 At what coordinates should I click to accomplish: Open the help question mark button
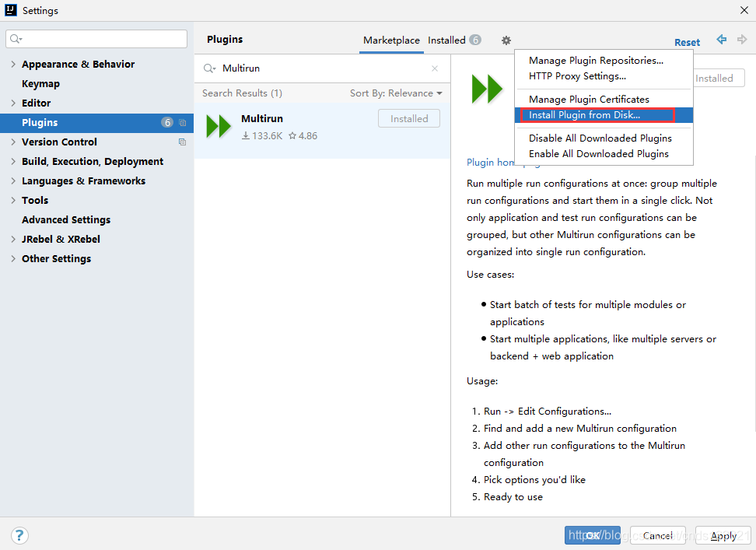click(x=19, y=535)
